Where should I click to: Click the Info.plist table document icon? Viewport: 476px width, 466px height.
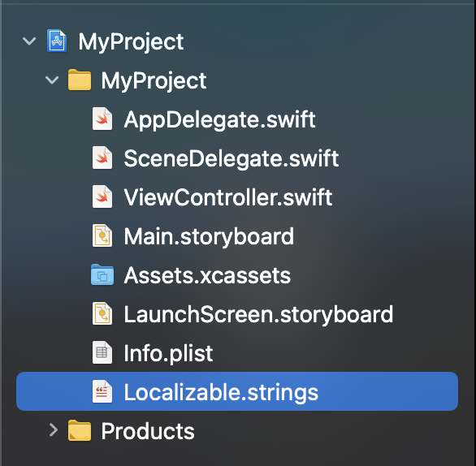102,352
